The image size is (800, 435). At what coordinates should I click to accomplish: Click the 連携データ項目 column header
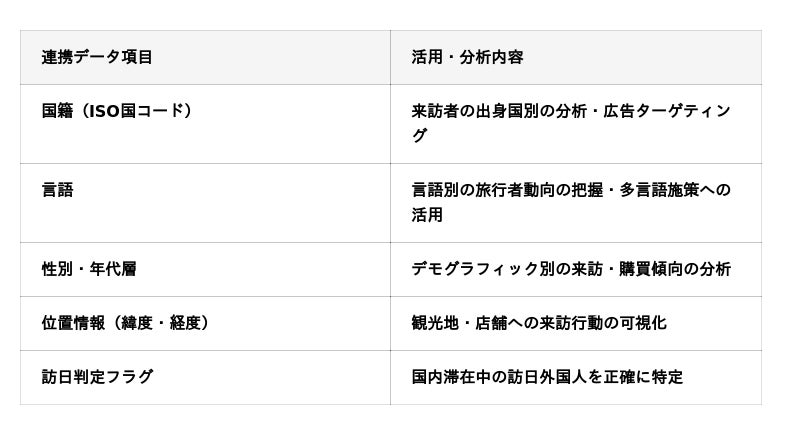point(97,57)
